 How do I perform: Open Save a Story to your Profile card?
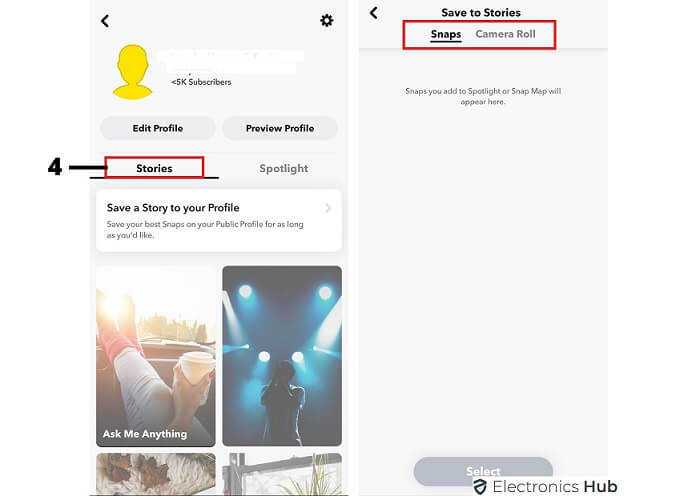coord(219,221)
